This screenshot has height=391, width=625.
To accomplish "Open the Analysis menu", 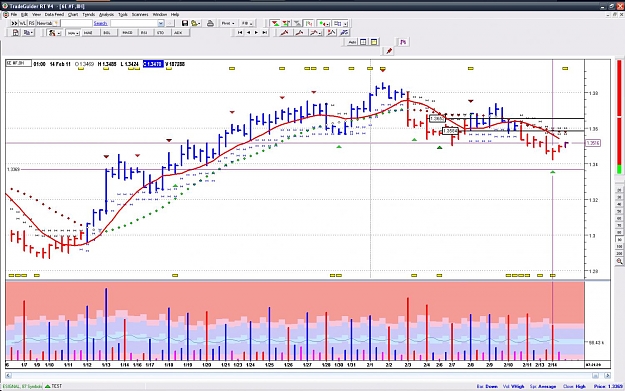I will click(106, 14).
